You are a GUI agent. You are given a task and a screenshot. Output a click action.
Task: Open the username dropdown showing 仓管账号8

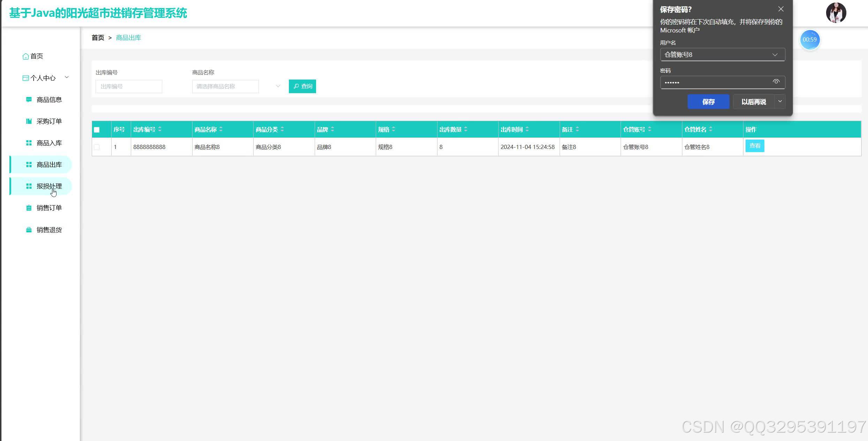click(723, 55)
